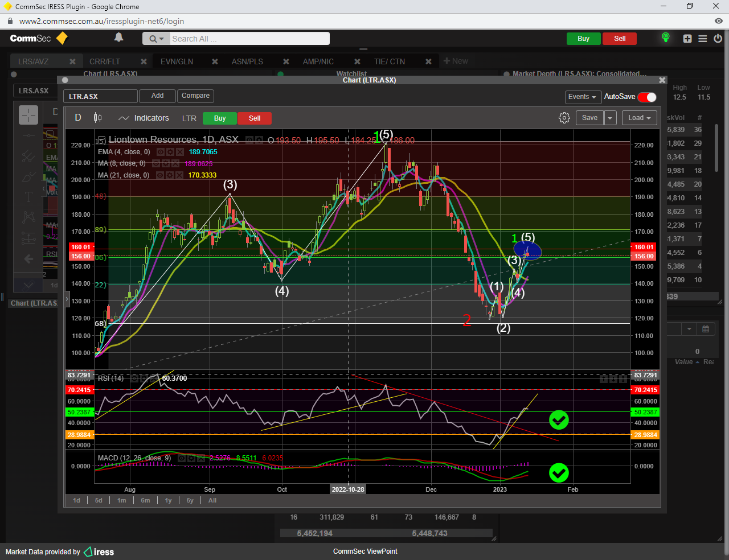Viewport: 729px width, 560px height.
Task: Open settings for Liontown Resources series
Action: point(259,140)
